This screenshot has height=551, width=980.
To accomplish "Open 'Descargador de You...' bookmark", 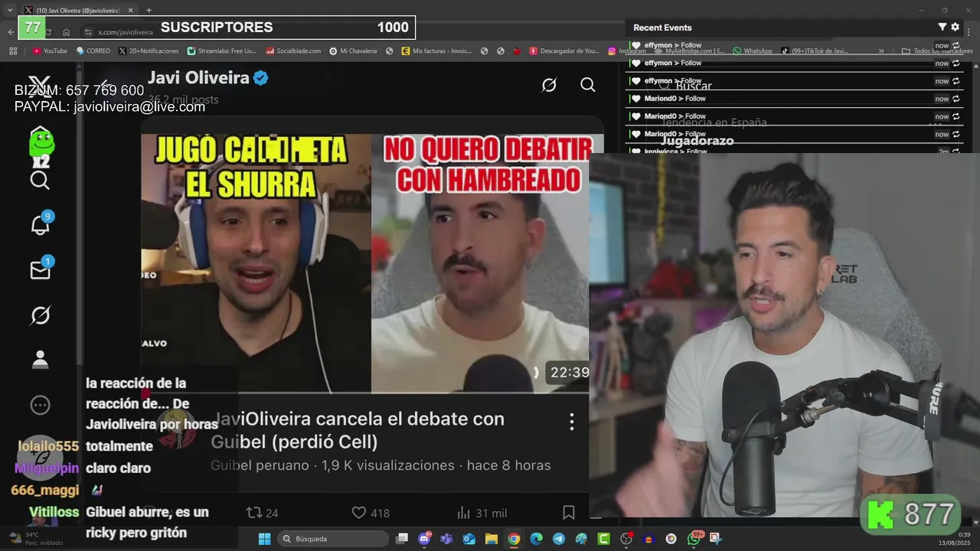I will point(563,51).
